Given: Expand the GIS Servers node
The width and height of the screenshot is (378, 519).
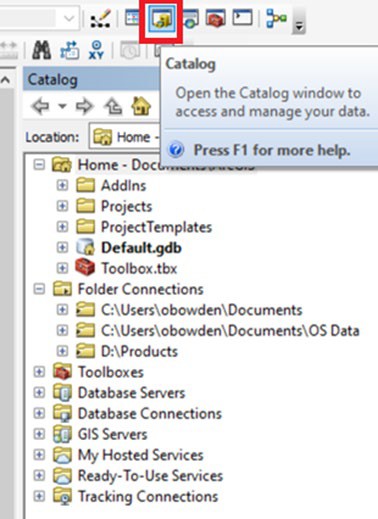Looking at the screenshot, I should click(x=39, y=434).
